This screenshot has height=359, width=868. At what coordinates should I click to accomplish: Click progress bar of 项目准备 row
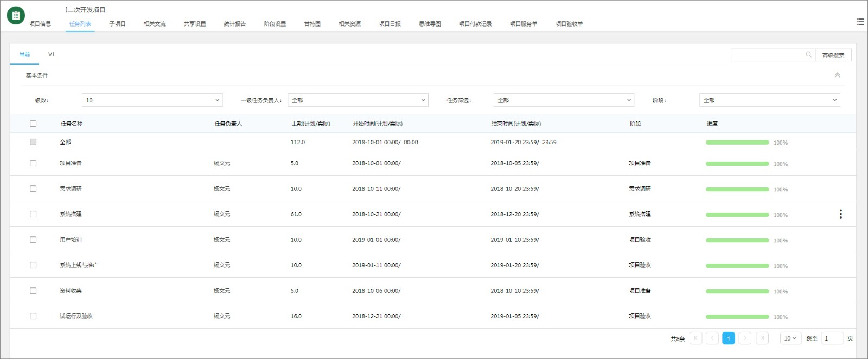737,164
